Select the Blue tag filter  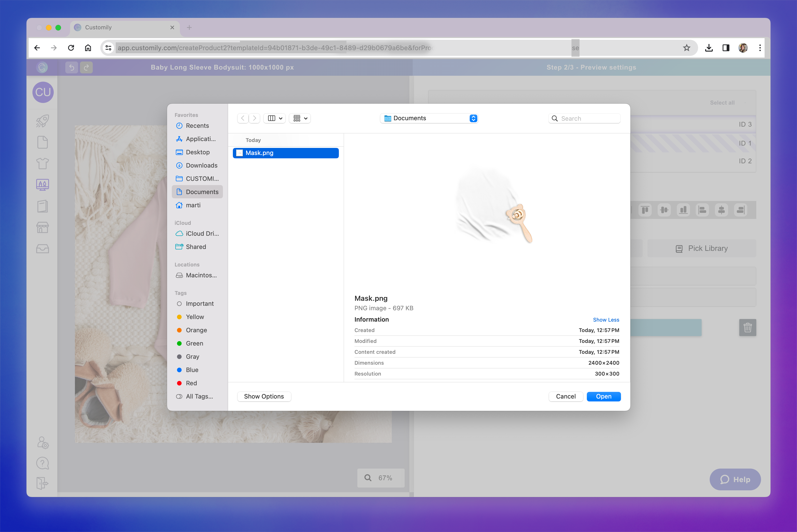[192, 370]
